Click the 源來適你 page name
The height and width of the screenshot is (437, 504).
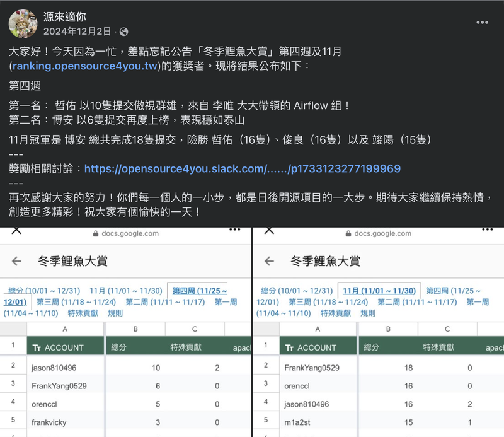coord(65,17)
